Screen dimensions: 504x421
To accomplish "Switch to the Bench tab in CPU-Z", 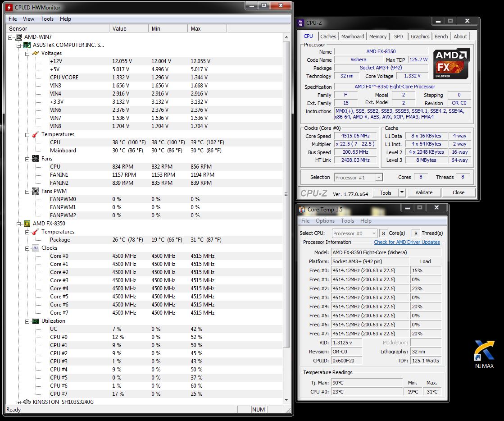I will [441, 37].
